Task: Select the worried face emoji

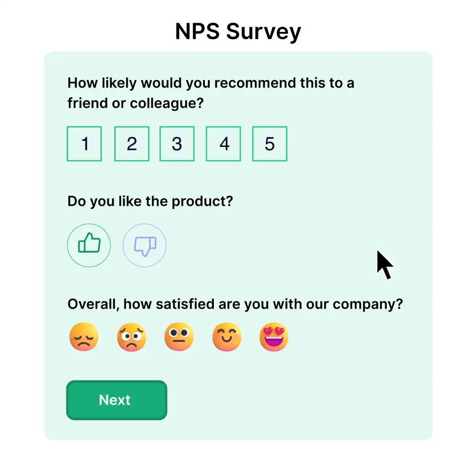Action: click(x=132, y=337)
